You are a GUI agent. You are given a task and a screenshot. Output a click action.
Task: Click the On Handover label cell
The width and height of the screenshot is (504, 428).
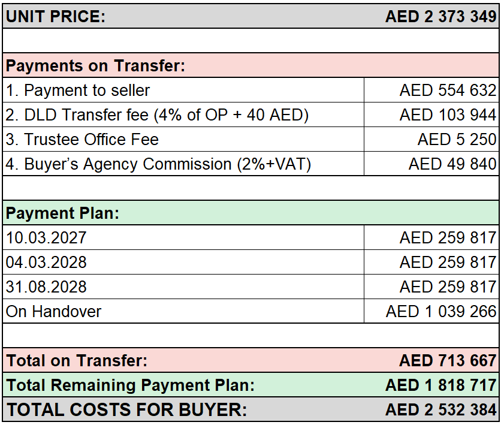[183, 312]
